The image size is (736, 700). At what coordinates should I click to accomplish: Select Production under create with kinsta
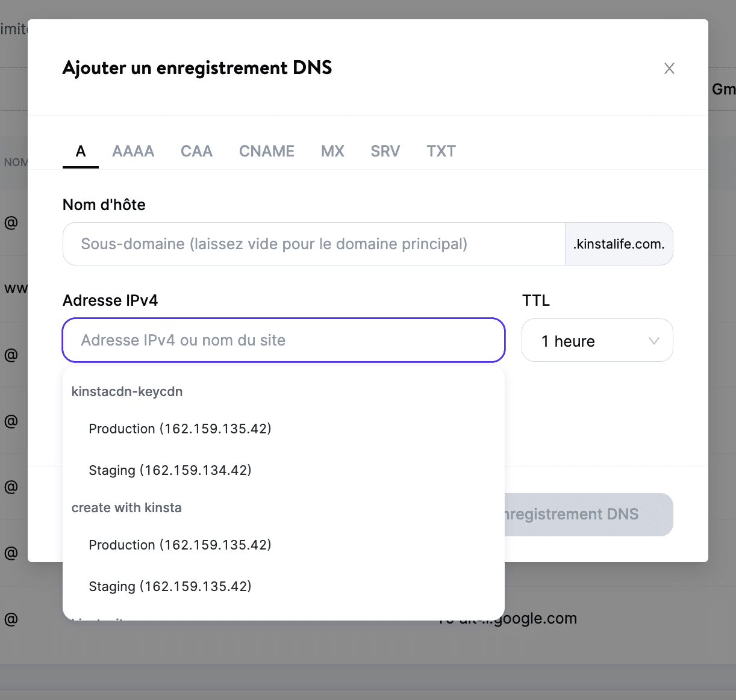coord(180,545)
